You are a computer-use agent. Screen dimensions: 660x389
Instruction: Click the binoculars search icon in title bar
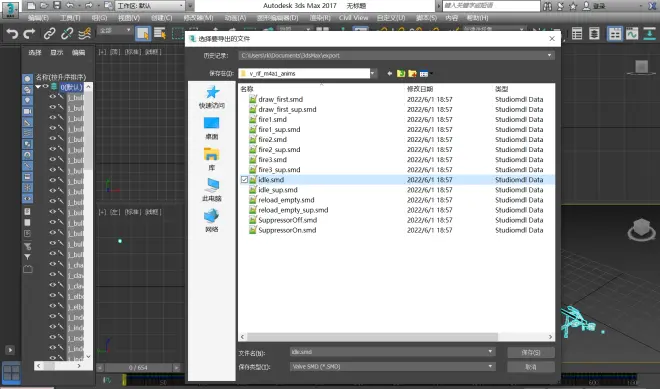pyautogui.click(x=548, y=6)
